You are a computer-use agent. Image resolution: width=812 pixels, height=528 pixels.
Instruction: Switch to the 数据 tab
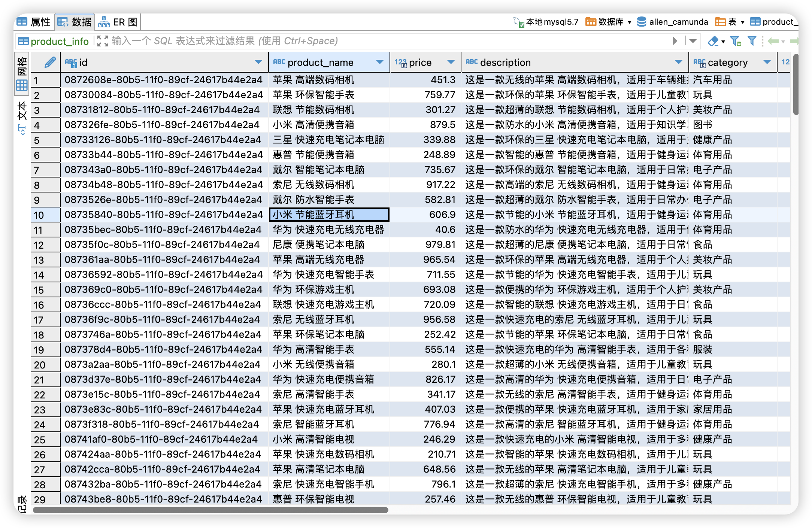pyautogui.click(x=75, y=22)
